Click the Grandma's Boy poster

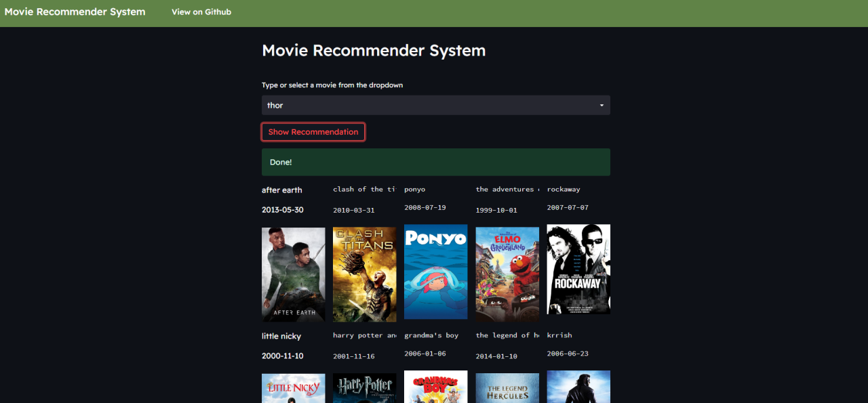pyautogui.click(x=435, y=387)
